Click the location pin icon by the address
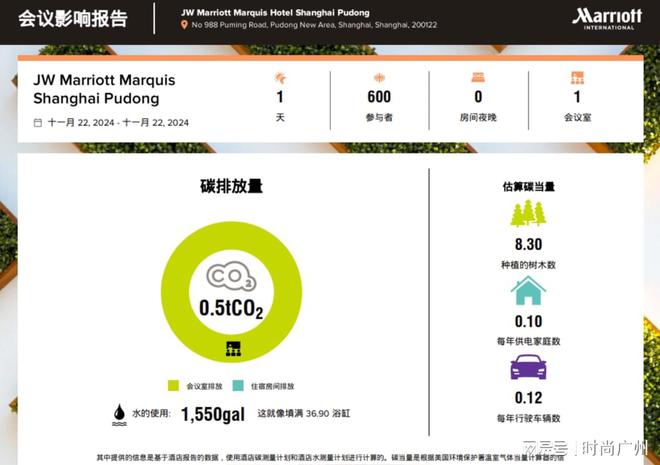This screenshot has width=660, height=465. click(184, 25)
